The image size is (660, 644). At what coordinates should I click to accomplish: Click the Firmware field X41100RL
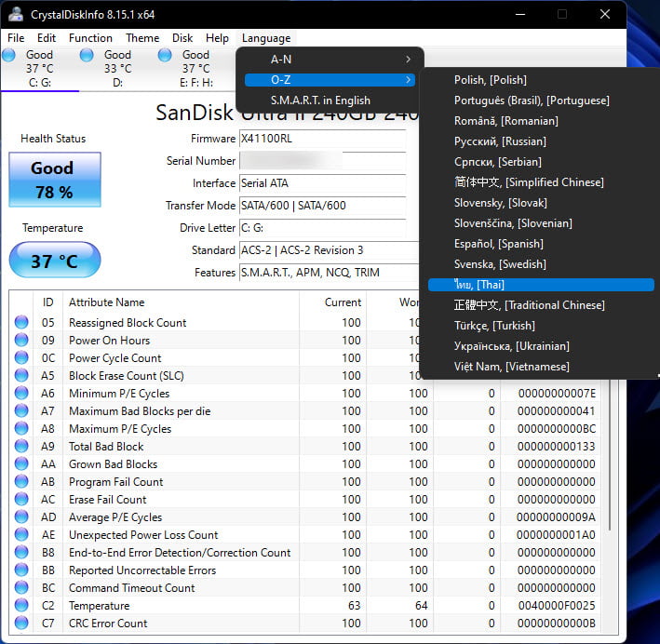[x=322, y=139]
